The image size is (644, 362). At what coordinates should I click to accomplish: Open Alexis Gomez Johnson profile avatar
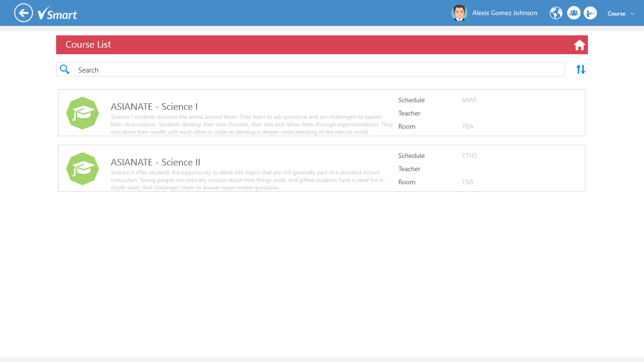[459, 13]
